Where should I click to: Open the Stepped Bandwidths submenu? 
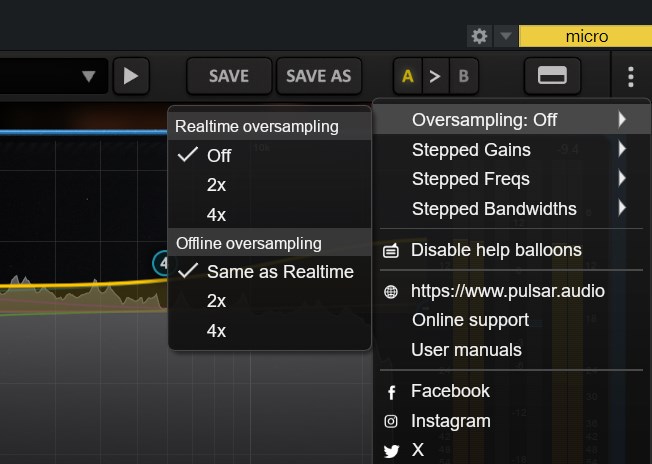click(x=494, y=209)
